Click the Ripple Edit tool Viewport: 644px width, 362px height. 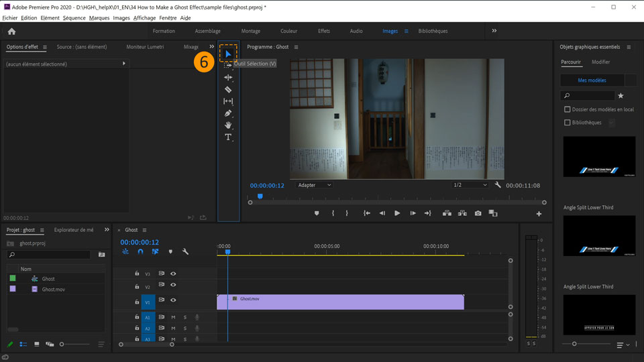228,78
